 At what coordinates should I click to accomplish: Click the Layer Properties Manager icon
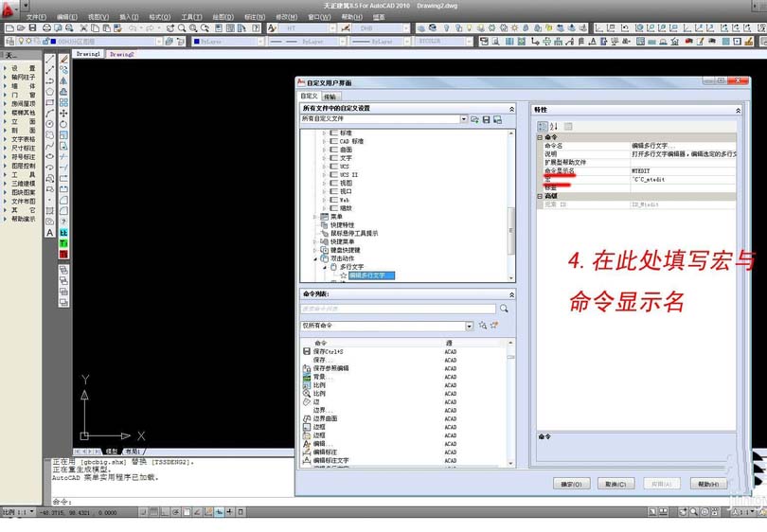[9, 42]
